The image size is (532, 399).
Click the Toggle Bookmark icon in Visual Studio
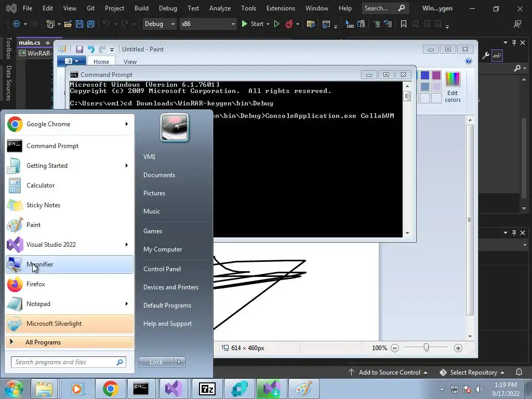click(x=403, y=24)
